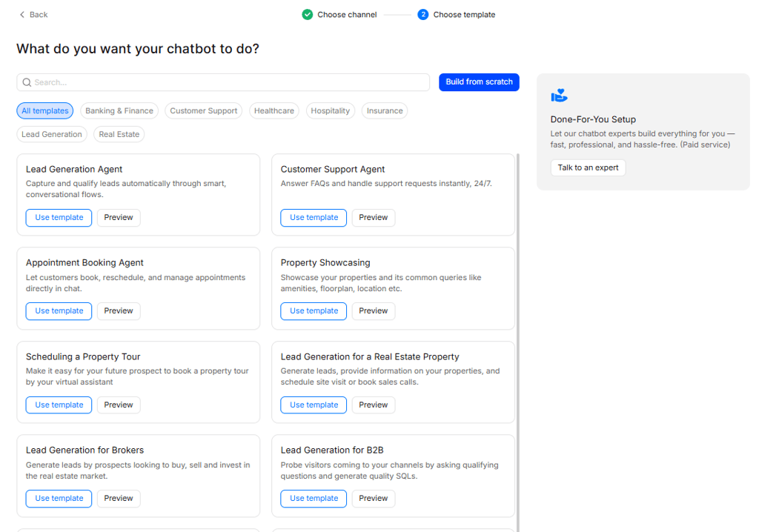Click the Done-For-You Setup heading

tap(593, 119)
